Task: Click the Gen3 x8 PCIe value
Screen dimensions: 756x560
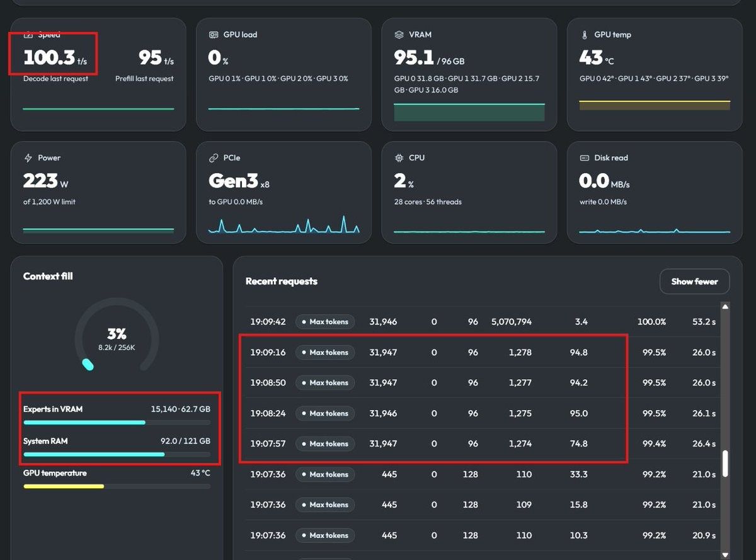Action: pos(239,181)
